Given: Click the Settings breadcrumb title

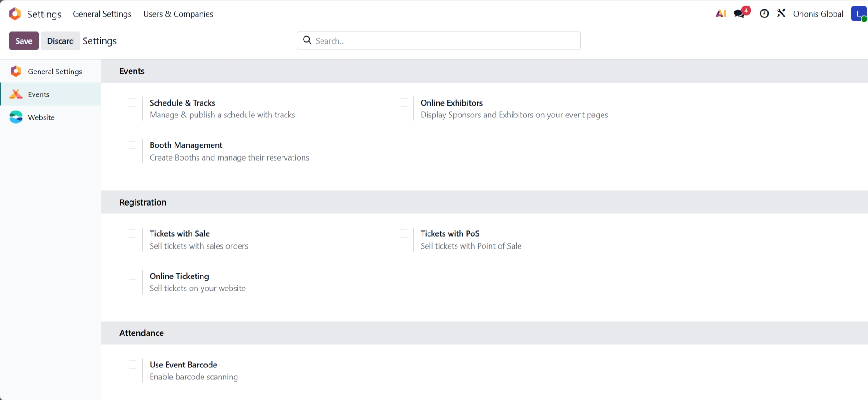Looking at the screenshot, I should pos(100,41).
